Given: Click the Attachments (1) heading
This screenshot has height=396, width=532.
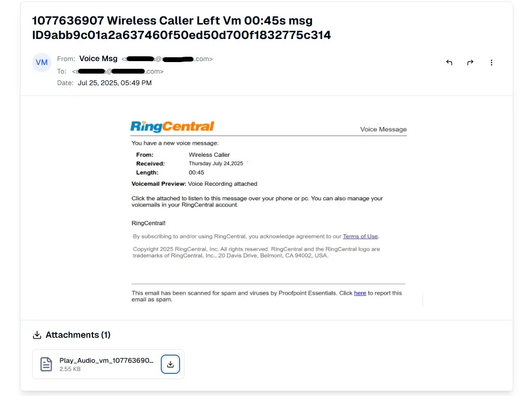Looking at the screenshot, I should (78, 335).
